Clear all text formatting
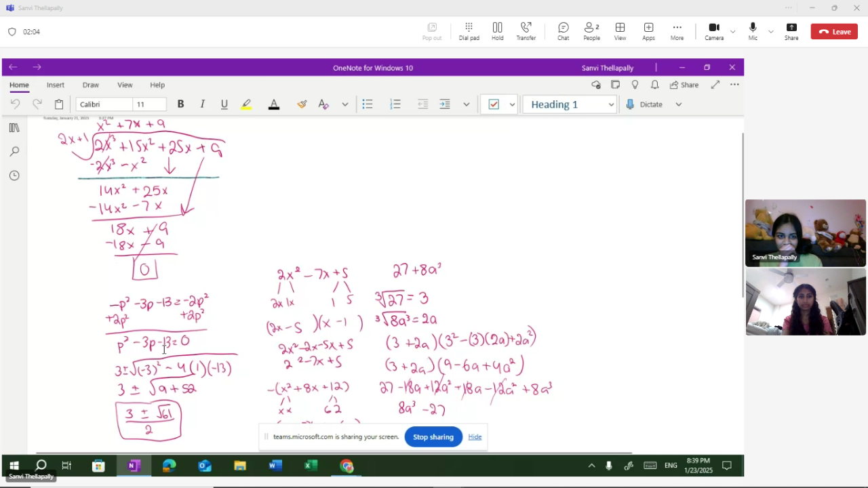 click(323, 104)
